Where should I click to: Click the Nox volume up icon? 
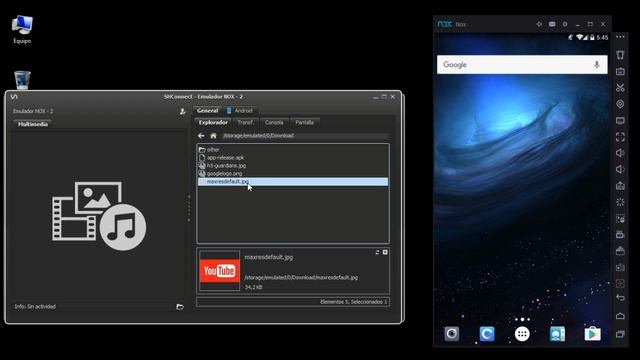[x=620, y=153]
